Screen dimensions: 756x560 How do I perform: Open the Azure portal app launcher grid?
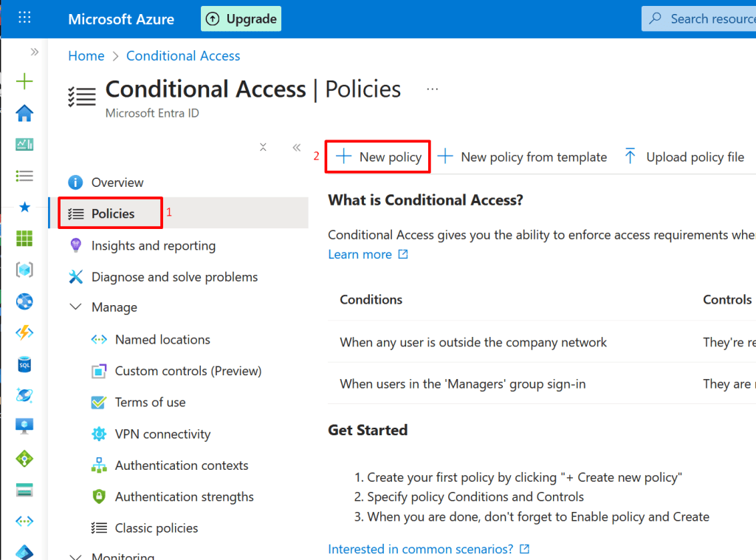click(24, 18)
